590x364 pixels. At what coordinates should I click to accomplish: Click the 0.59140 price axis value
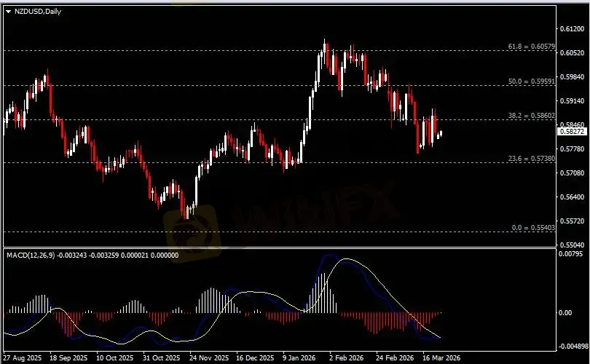[x=572, y=101]
